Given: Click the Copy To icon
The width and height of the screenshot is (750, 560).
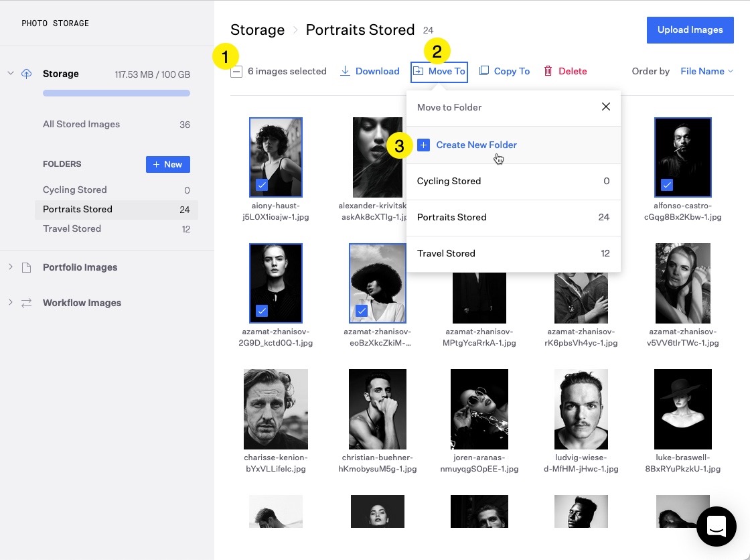Looking at the screenshot, I should [484, 71].
